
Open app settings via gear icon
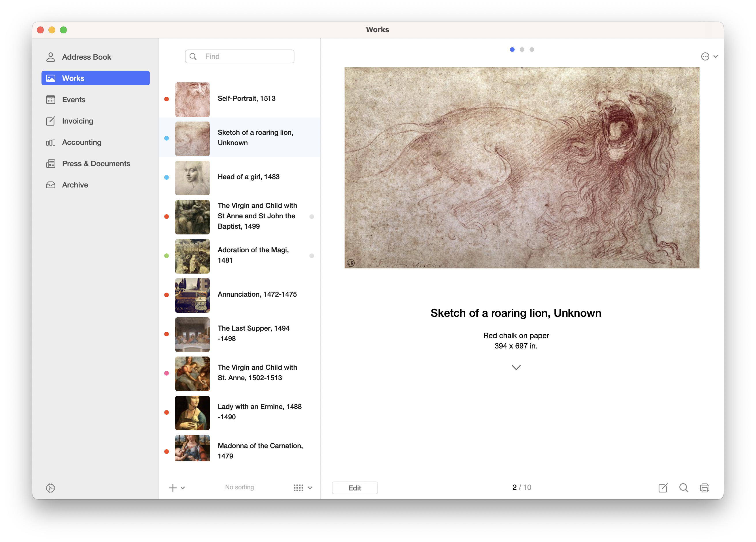point(50,488)
